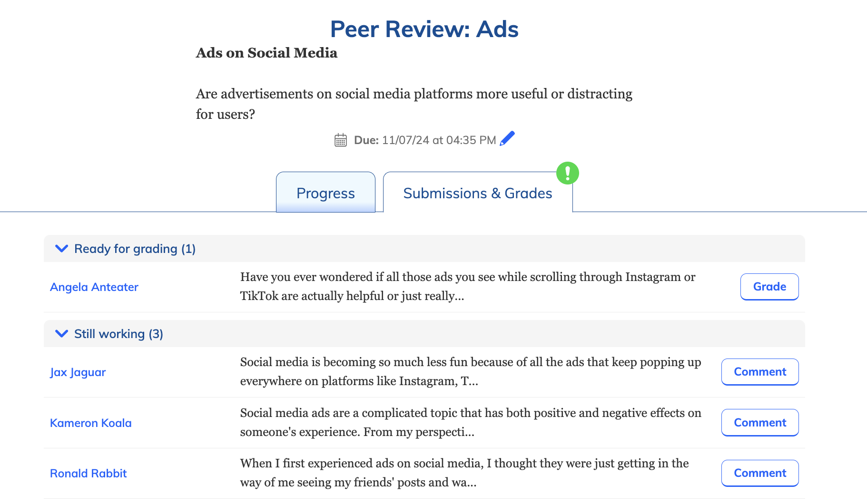Click the calendar icon beside the due date
The image size is (867, 504).
coord(341,140)
